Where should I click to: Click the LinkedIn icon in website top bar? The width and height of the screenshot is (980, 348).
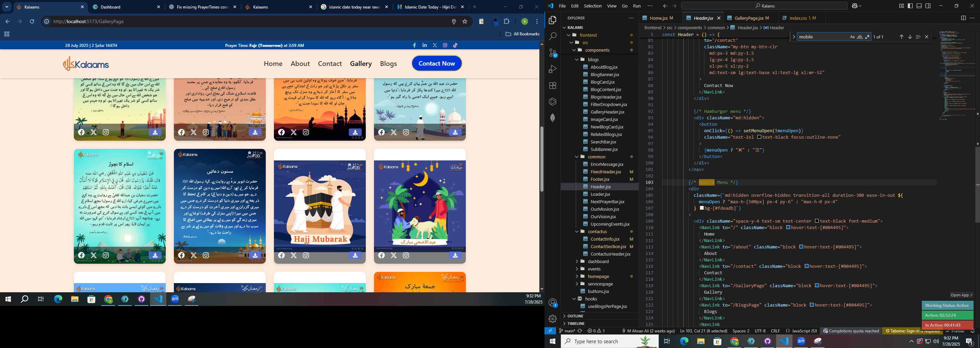coord(425,45)
